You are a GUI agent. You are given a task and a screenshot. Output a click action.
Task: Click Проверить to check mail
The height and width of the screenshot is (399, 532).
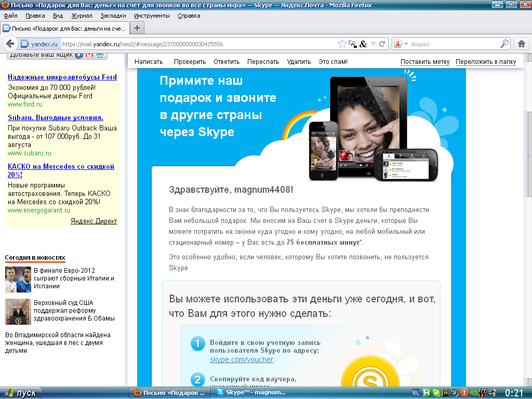190,62
